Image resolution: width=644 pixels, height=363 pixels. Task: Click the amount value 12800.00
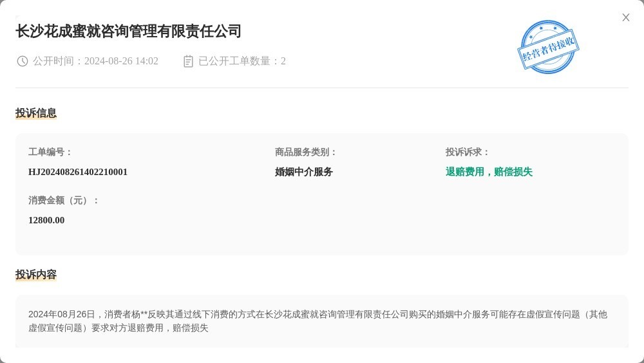point(46,220)
